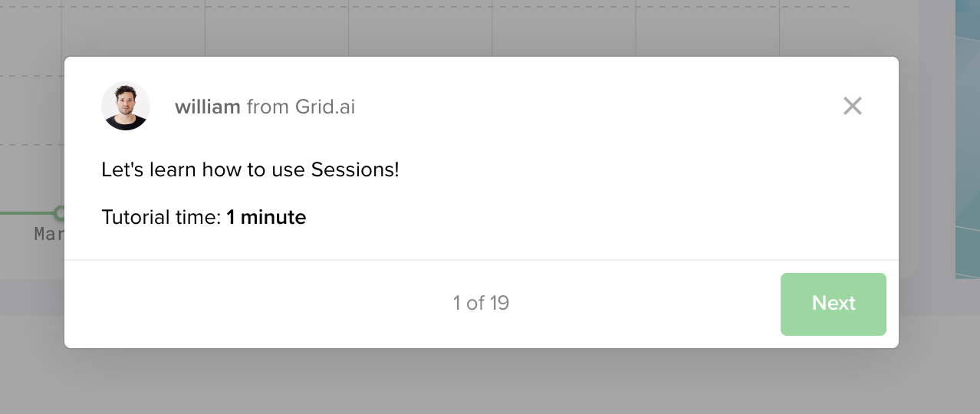This screenshot has width=980, height=414.
Task: Click the 1 of 19 step counter
Action: [x=481, y=303]
